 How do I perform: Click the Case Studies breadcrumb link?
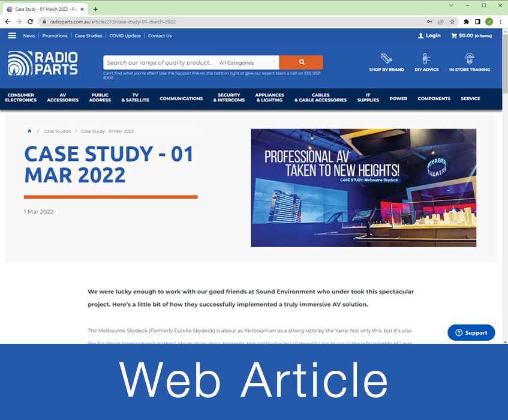point(58,131)
